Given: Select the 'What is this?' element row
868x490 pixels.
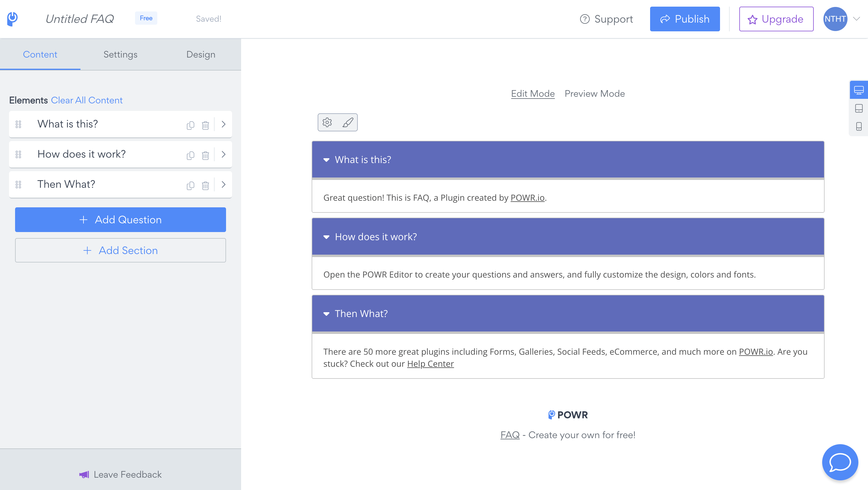Looking at the screenshot, I should coord(120,124).
